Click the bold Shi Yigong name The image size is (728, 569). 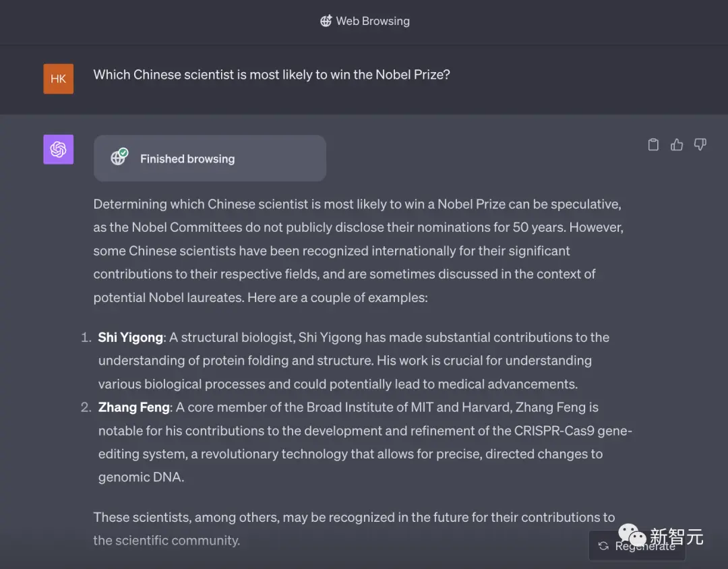(131, 337)
